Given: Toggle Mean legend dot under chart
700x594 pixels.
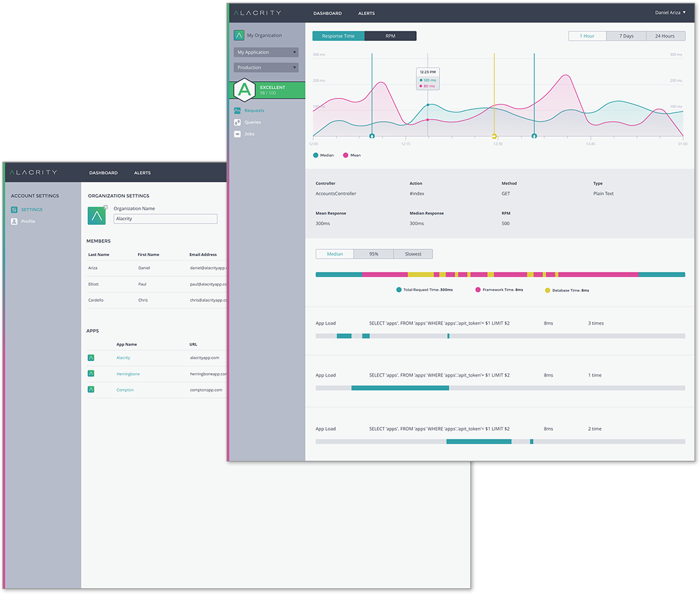Looking at the screenshot, I should click(x=345, y=156).
